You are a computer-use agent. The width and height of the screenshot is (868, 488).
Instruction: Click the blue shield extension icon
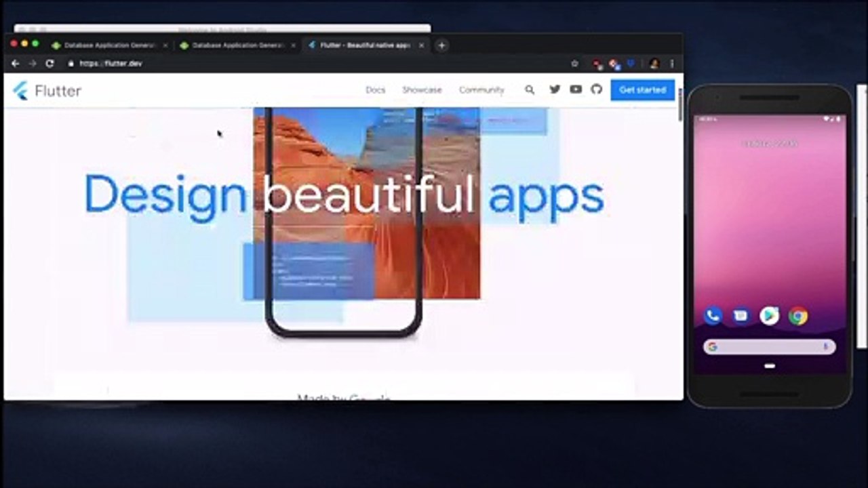[x=631, y=64]
